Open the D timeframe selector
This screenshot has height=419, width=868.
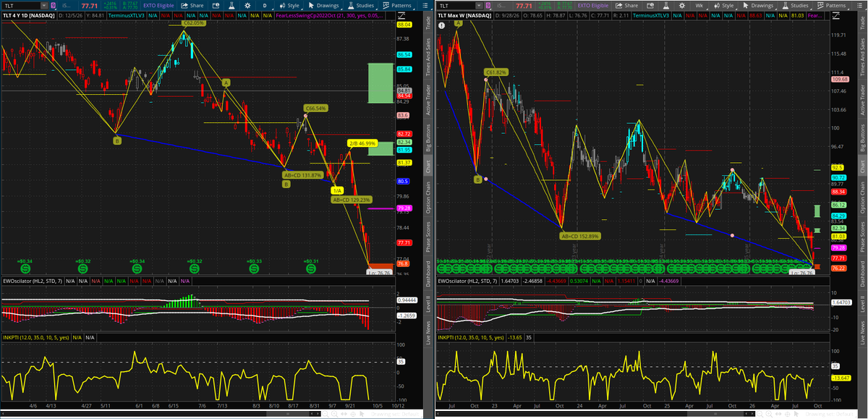tap(265, 5)
